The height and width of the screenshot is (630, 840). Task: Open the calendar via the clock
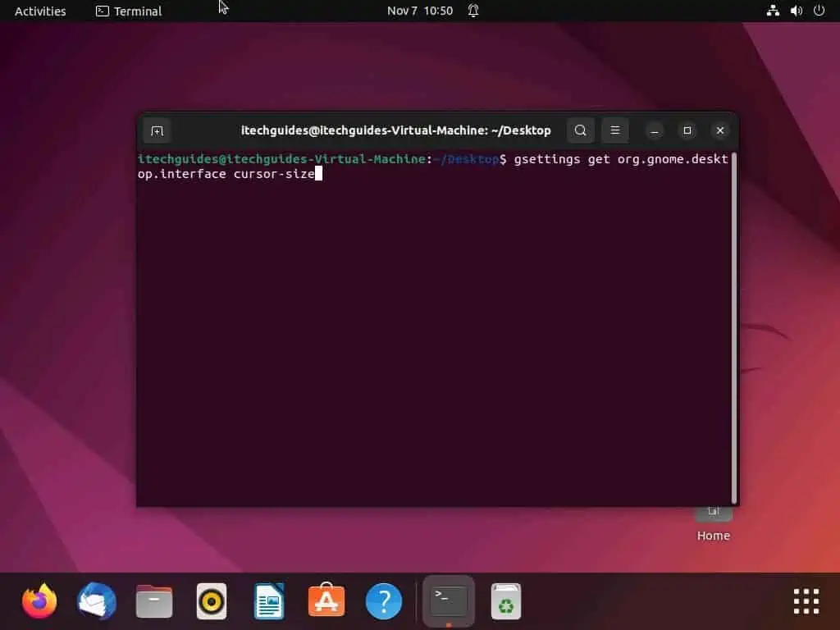(x=420, y=11)
